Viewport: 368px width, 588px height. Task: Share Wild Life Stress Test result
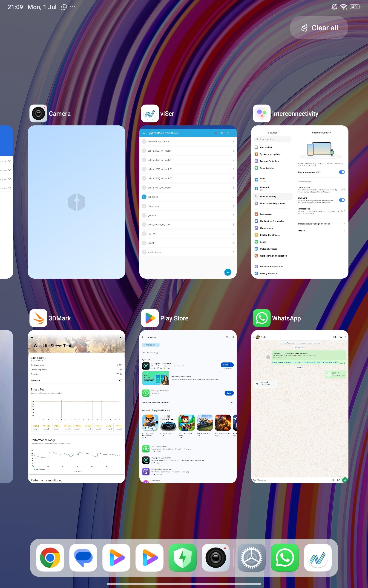point(121,337)
